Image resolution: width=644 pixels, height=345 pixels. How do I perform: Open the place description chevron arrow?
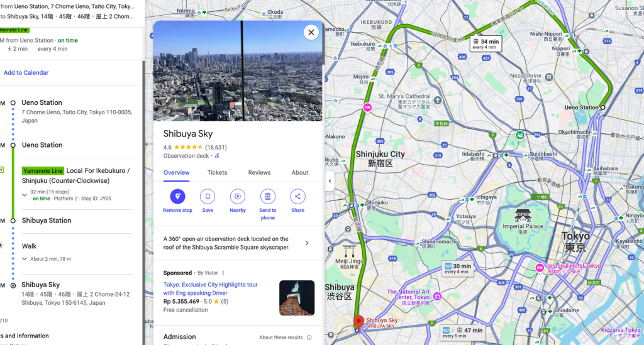click(x=307, y=243)
